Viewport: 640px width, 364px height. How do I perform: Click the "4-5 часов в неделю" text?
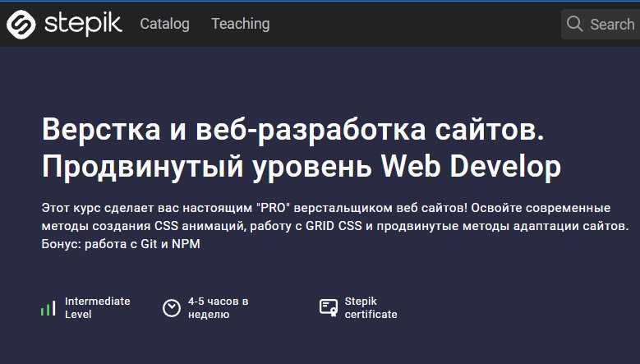(x=218, y=307)
